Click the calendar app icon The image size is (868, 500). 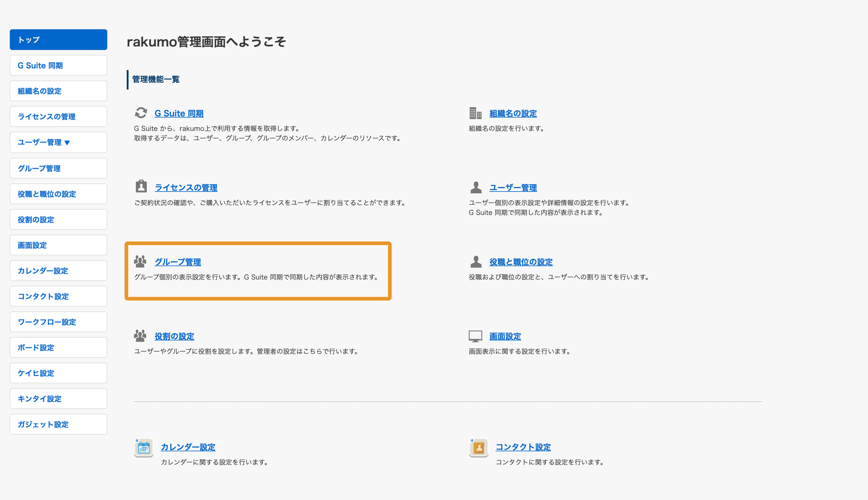pyautogui.click(x=143, y=447)
